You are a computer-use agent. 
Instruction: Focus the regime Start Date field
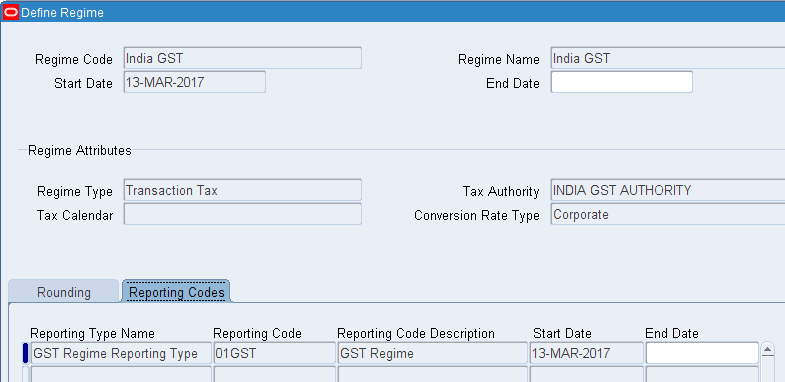[x=194, y=82]
